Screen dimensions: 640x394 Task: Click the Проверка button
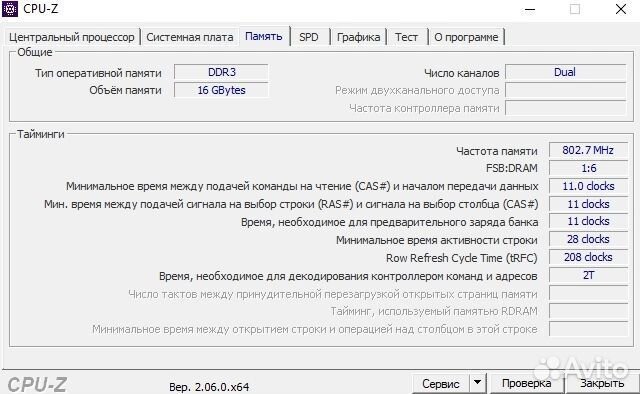pos(527,384)
